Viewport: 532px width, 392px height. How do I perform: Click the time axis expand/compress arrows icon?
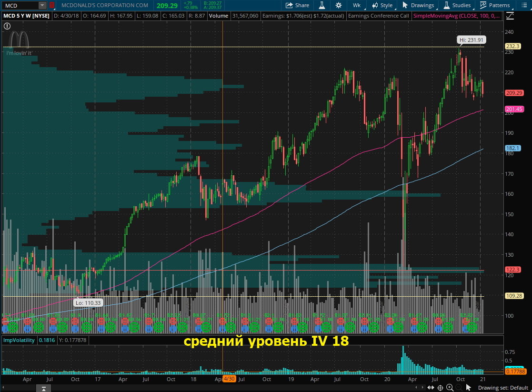tap(431, 388)
